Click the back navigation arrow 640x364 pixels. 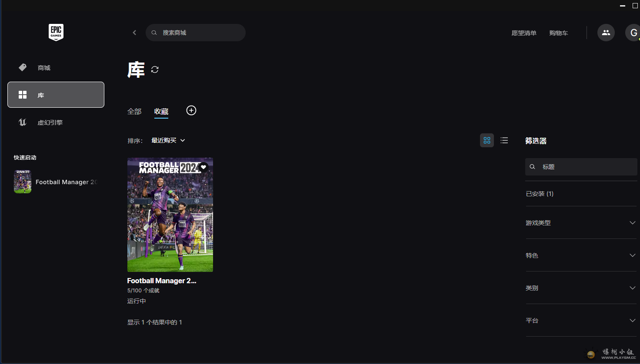point(134,33)
